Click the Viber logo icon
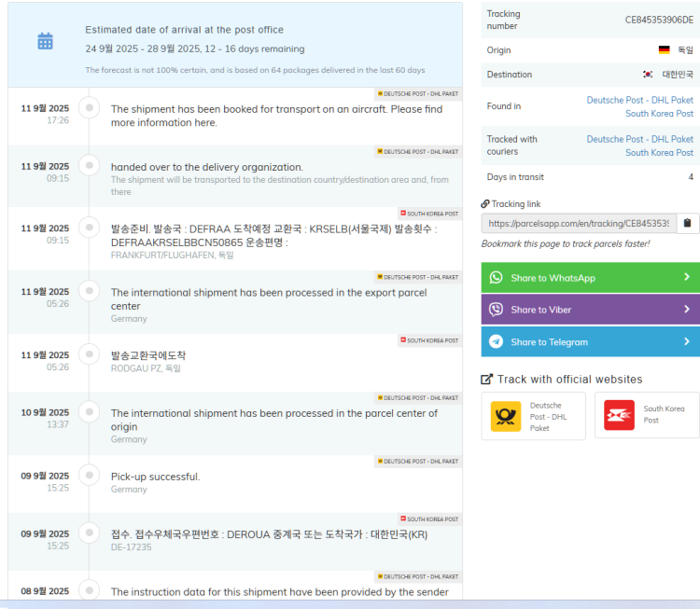This screenshot has width=700, height=609. pos(496,310)
